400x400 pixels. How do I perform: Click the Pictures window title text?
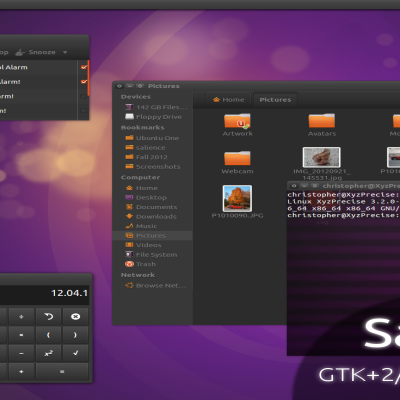[x=164, y=86]
